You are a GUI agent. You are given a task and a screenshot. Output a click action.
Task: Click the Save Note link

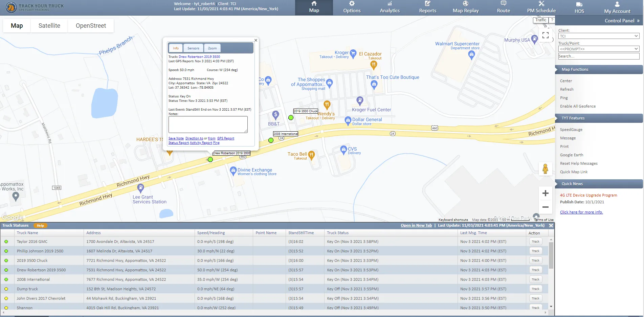176,138
